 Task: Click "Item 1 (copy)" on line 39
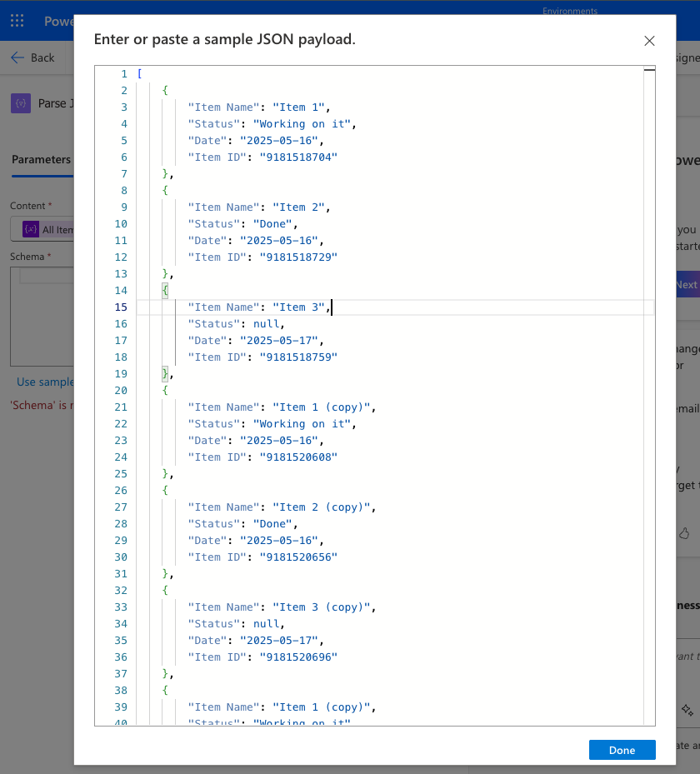[x=322, y=707]
